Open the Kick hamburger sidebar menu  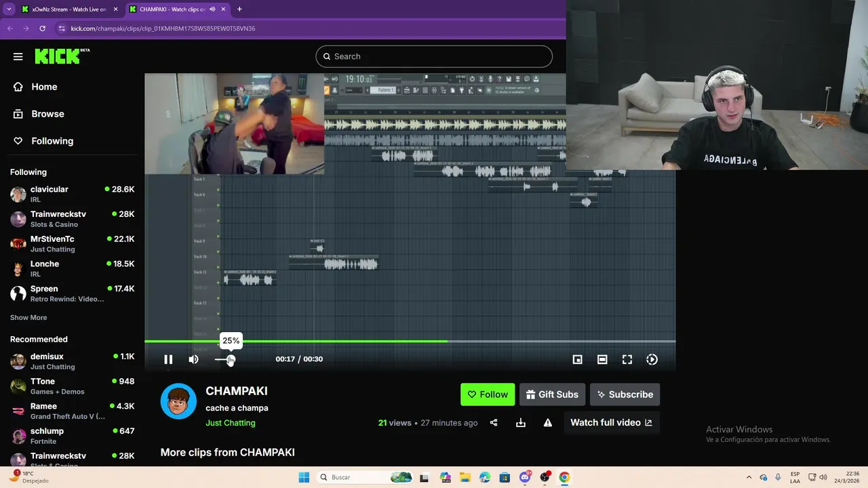pos(18,57)
